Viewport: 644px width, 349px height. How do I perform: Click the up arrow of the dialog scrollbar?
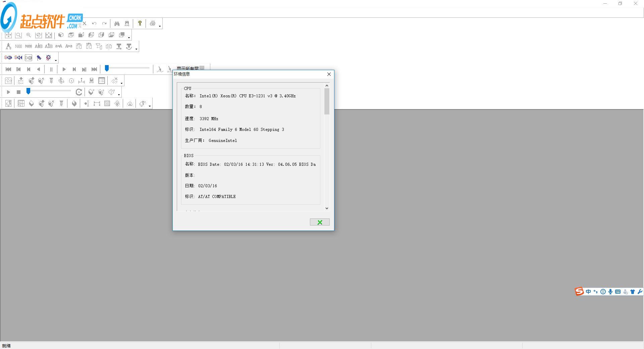point(327,86)
